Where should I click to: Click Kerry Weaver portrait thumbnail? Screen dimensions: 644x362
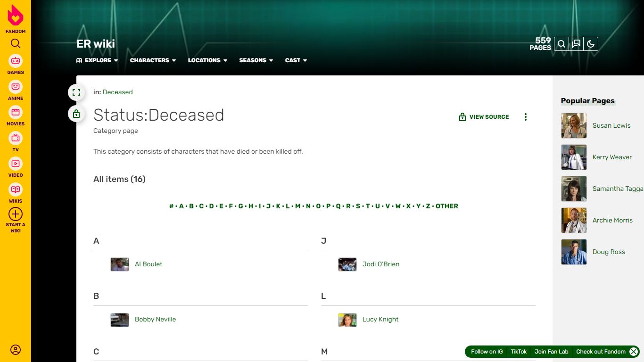point(574,157)
